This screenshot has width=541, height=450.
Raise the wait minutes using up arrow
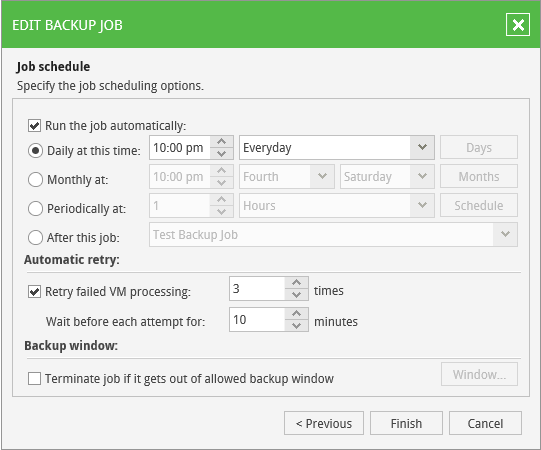point(296,314)
